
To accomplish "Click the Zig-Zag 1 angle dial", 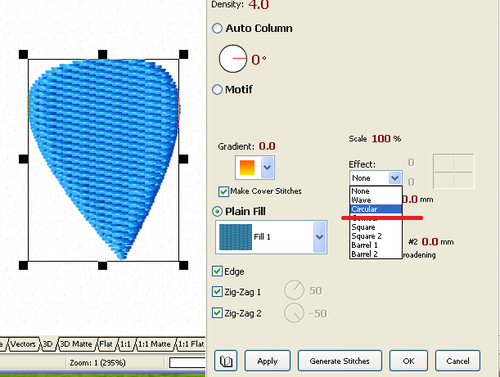I will coord(294,290).
